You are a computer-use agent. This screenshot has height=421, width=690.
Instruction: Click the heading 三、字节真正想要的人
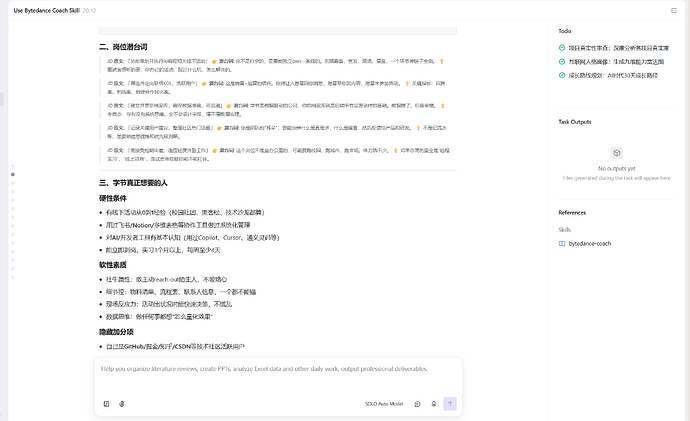pos(133,183)
